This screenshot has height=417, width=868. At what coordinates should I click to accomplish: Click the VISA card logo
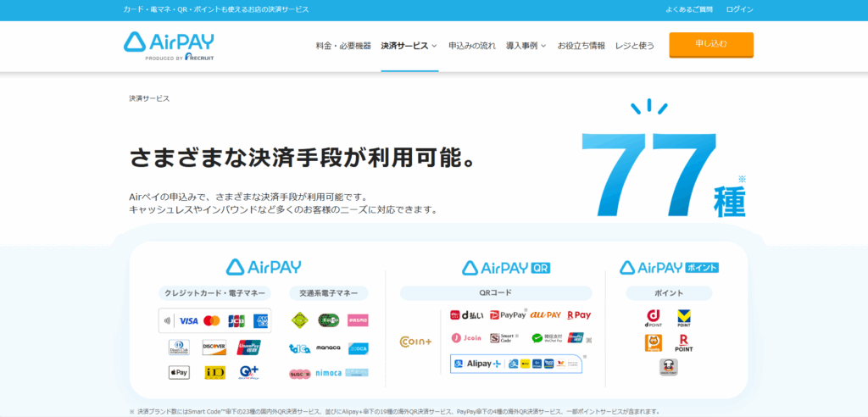pos(189,320)
